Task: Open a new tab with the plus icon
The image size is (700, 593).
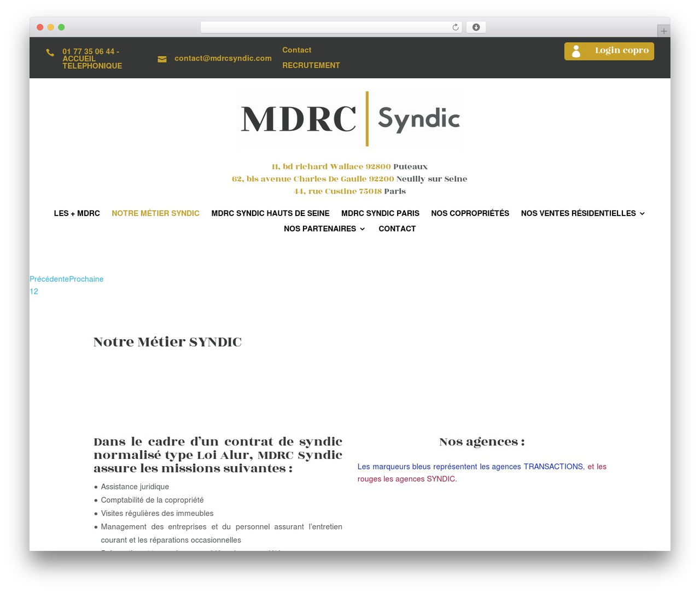Action: click(663, 31)
